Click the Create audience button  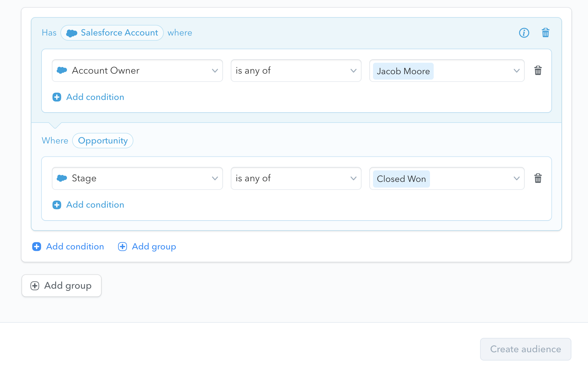click(526, 349)
